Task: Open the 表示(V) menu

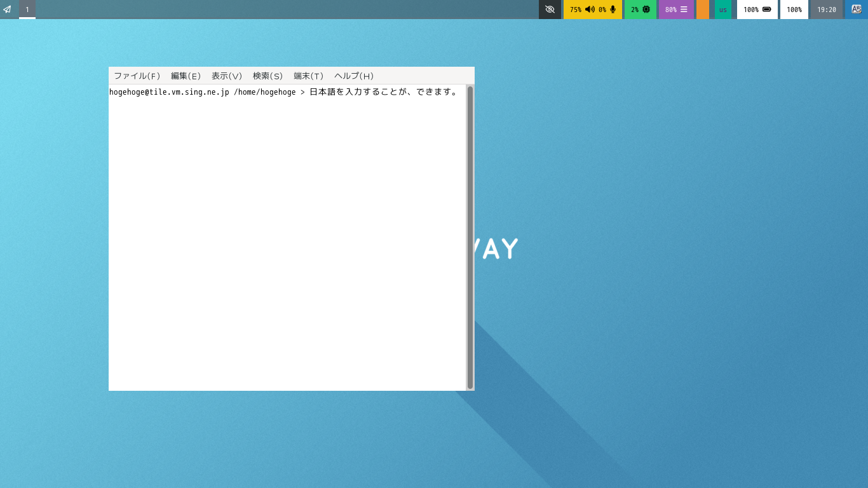Action: coord(227,76)
